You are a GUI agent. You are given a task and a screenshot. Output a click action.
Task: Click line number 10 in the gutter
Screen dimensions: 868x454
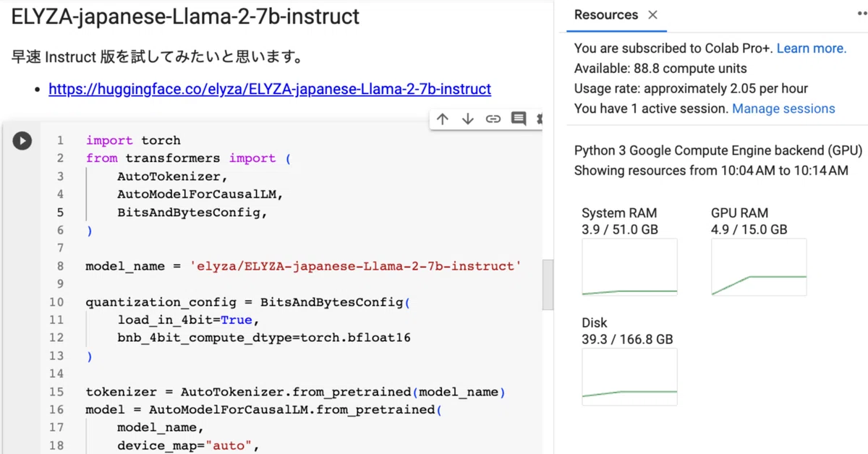(x=56, y=302)
